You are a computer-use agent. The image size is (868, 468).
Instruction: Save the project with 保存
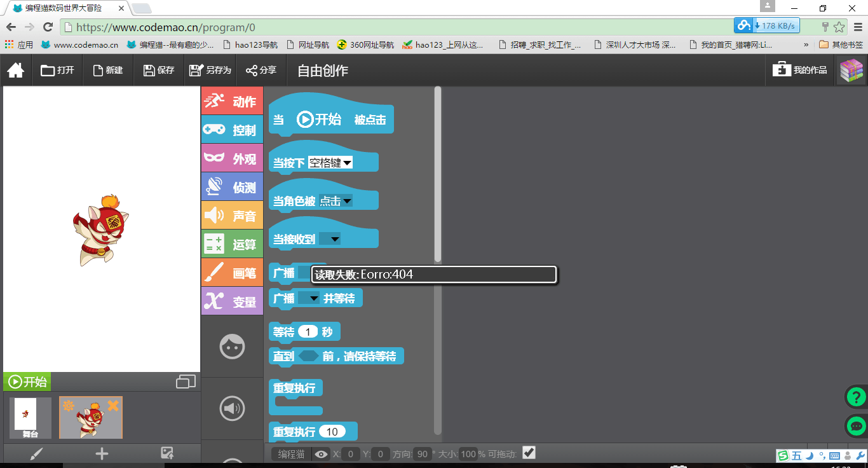point(159,70)
